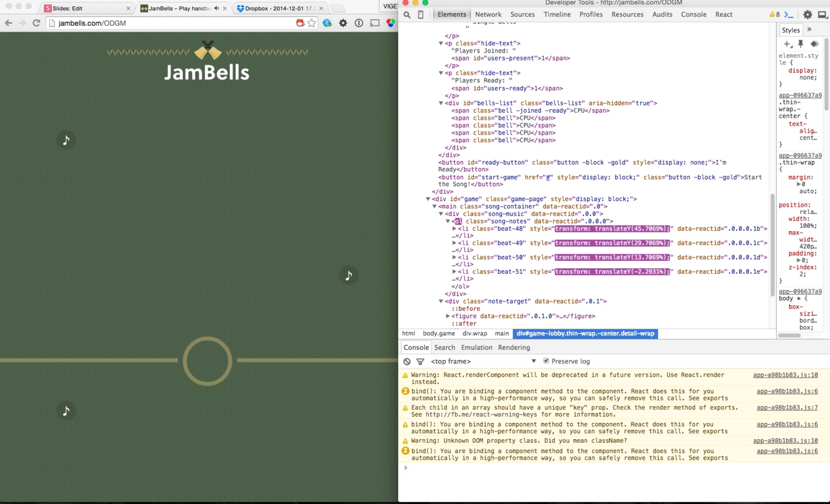Click the Elements panel vertical scrollbar
This screenshot has width=830, height=504.
point(773,245)
